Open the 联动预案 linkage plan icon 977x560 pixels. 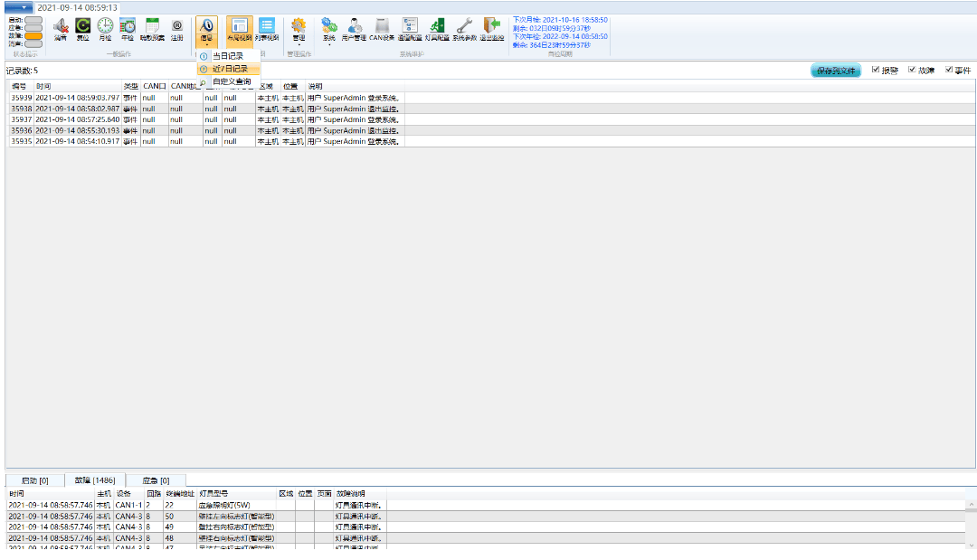(152, 29)
